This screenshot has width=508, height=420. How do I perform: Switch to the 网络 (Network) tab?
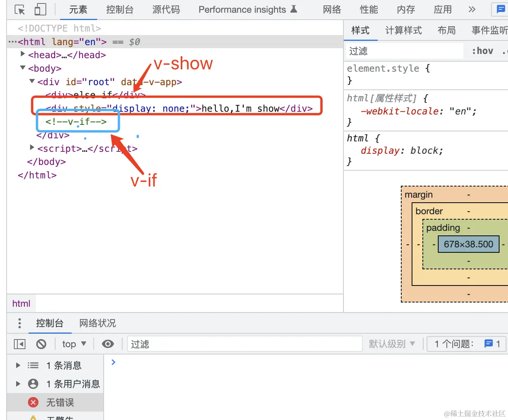pos(332,10)
